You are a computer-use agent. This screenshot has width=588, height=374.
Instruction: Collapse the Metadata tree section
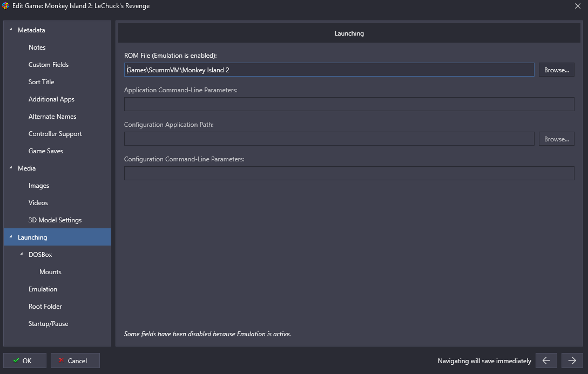click(x=11, y=30)
